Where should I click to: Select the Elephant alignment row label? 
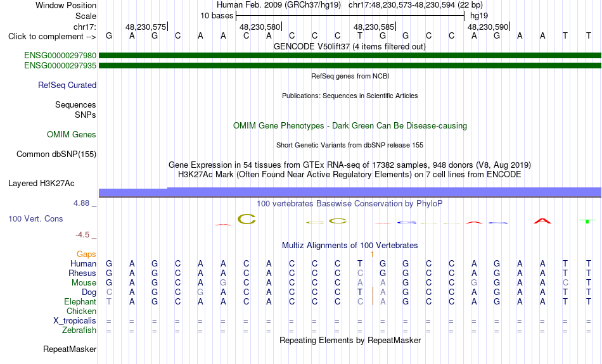pos(80,302)
